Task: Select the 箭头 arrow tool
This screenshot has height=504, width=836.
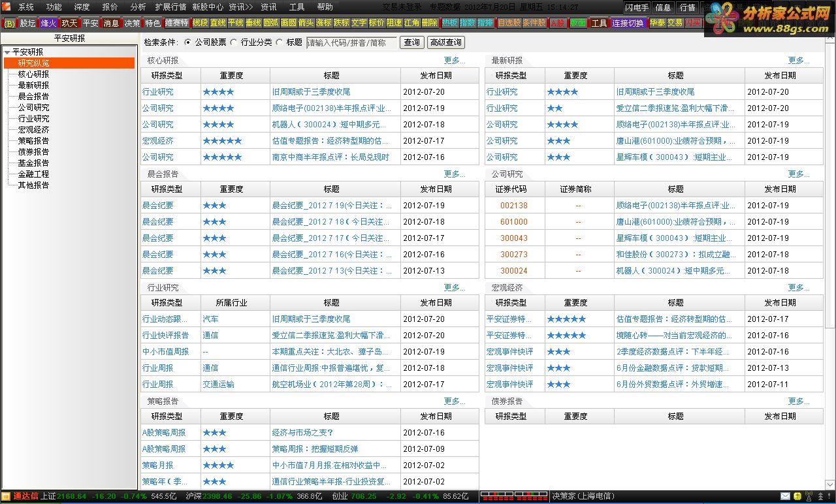Action: (x=306, y=23)
